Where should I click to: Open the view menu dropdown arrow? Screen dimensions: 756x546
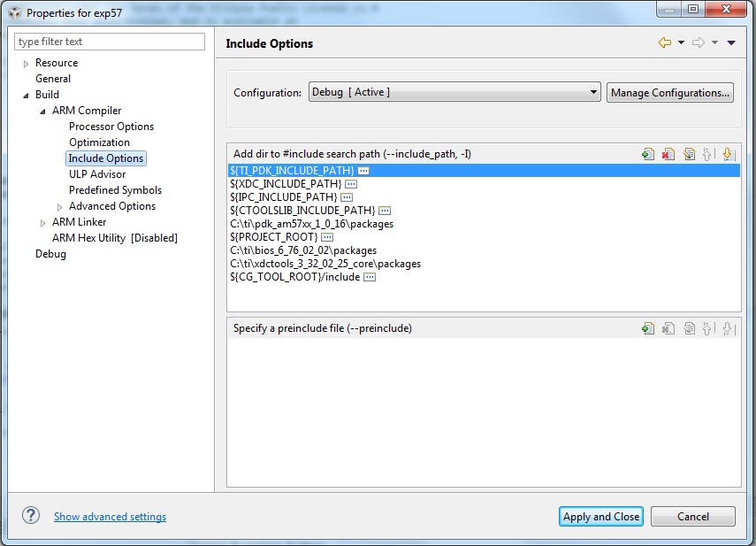pyautogui.click(x=731, y=42)
